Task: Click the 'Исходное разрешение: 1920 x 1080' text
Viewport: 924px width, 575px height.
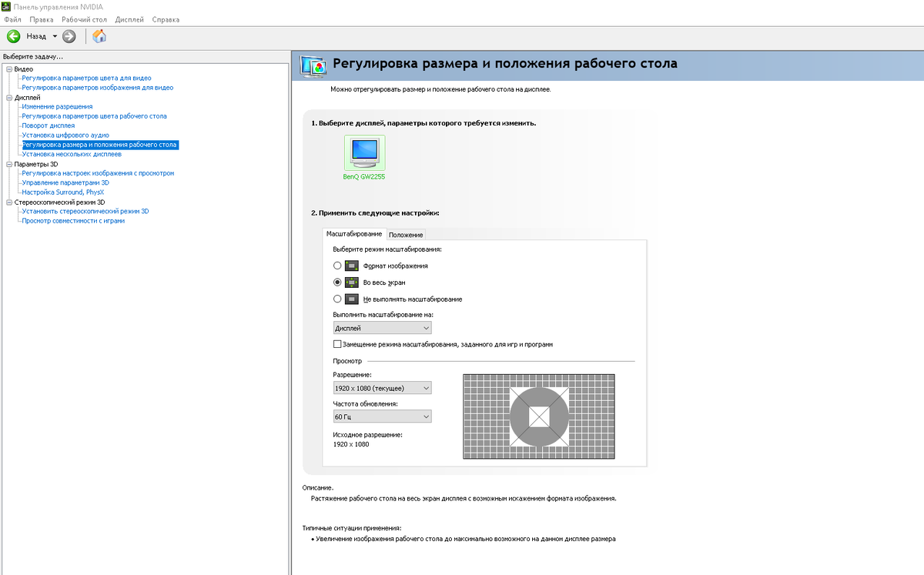Action: pyautogui.click(x=368, y=440)
